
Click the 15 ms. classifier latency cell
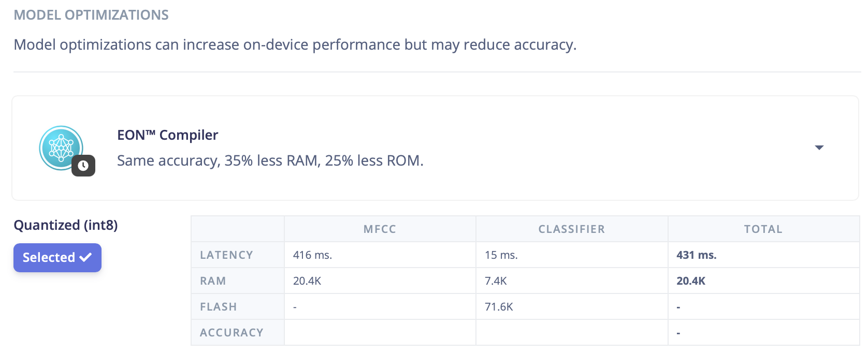501,255
